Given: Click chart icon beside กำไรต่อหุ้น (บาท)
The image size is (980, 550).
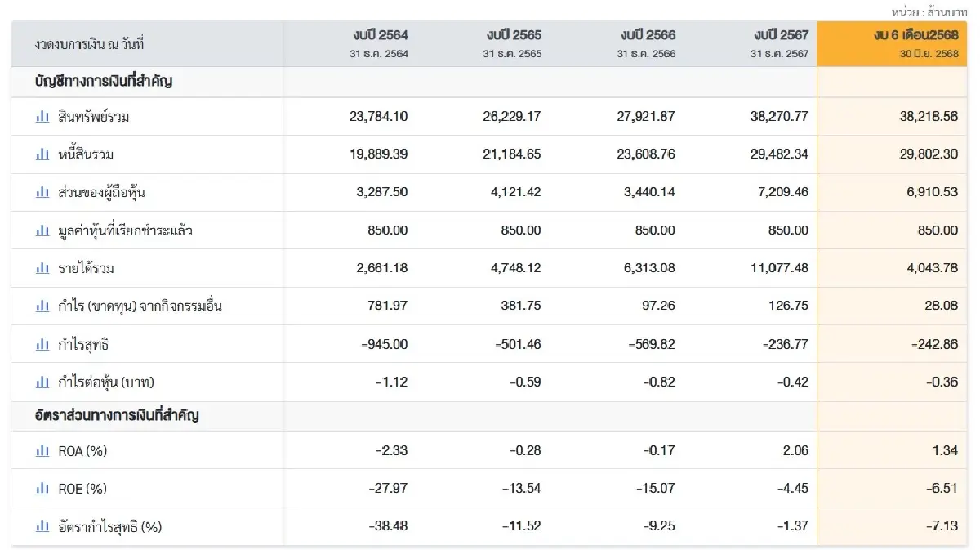Looking at the screenshot, I should [x=42, y=382].
